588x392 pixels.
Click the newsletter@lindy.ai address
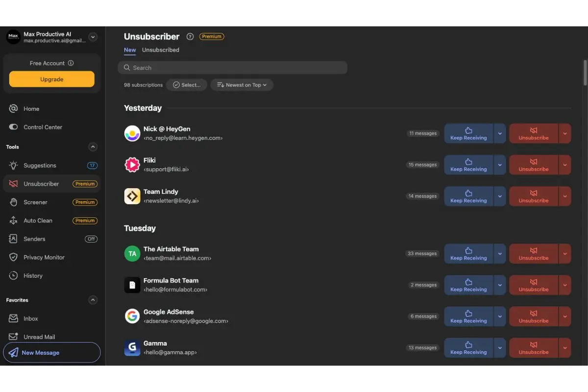171,201
